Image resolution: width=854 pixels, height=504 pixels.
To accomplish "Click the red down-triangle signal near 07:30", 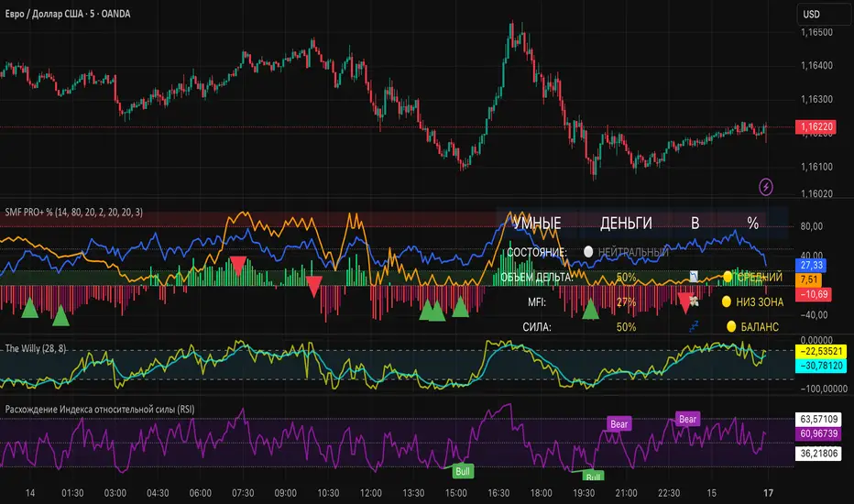I will tap(237, 265).
